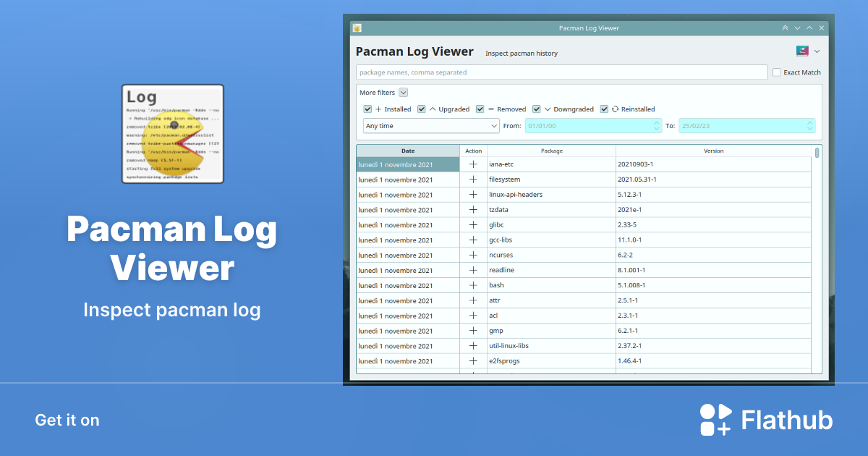Click the Pacman Log Viewer app icon in titlebar
The width and height of the screenshot is (868, 456).
coord(356,28)
